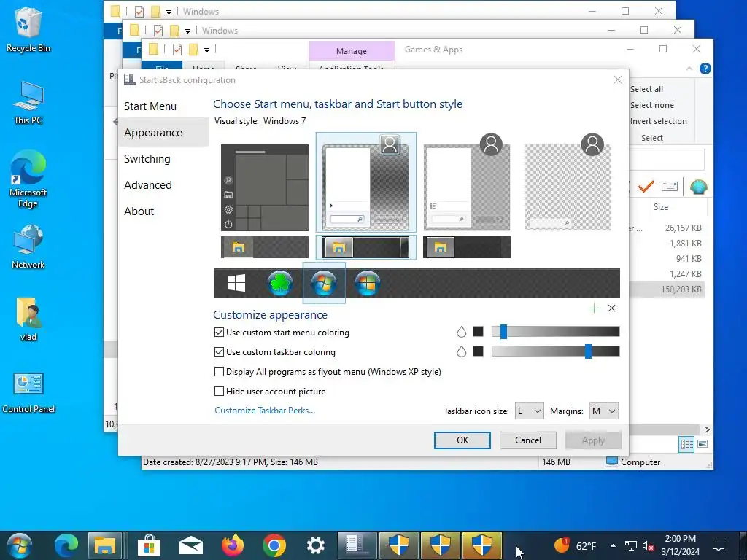Open File Explorer from the taskbar

pyautogui.click(x=105, y=545)
